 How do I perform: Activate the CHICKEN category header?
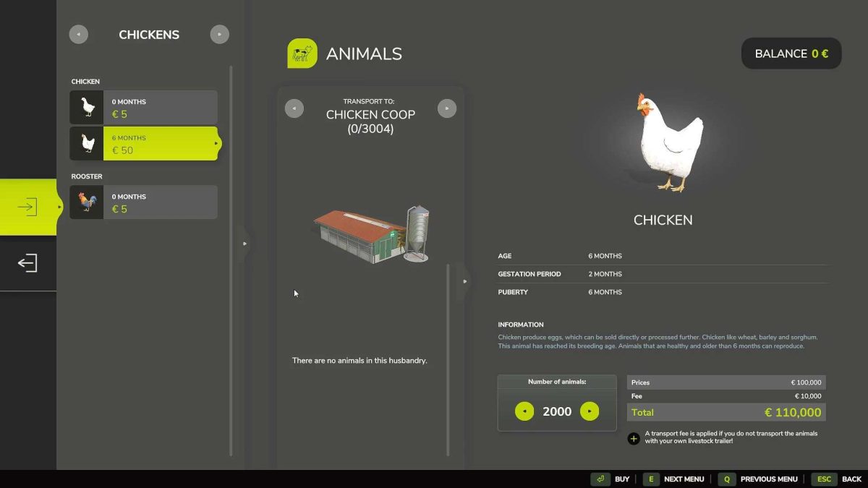tap(85, 81)
